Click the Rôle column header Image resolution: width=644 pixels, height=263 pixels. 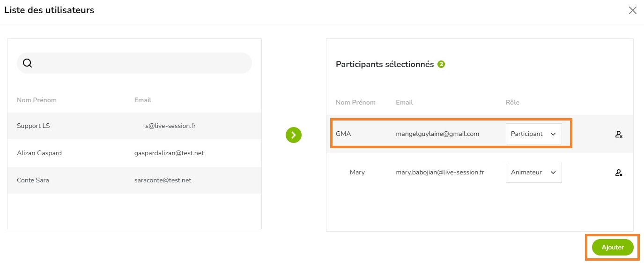click(512, 103)
